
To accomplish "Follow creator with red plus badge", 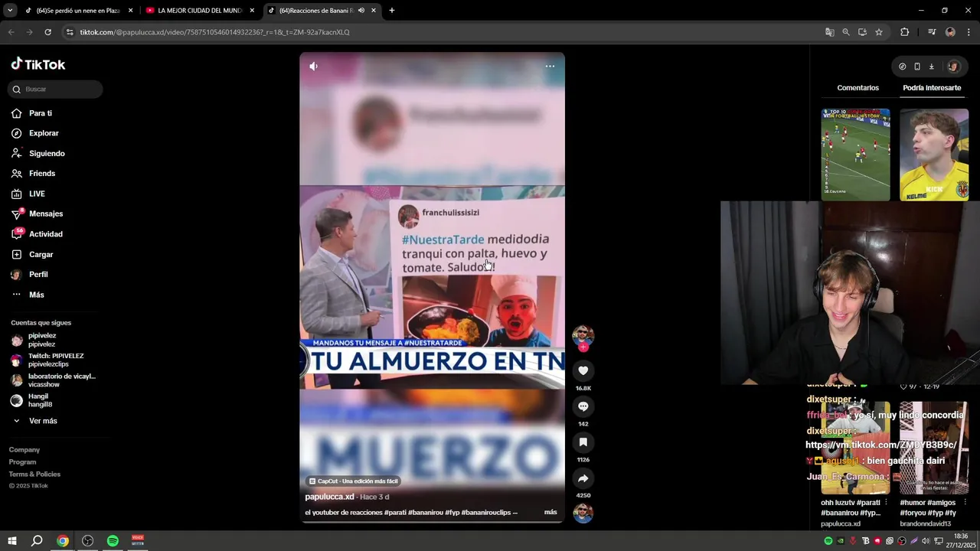I will click(583, 347).
